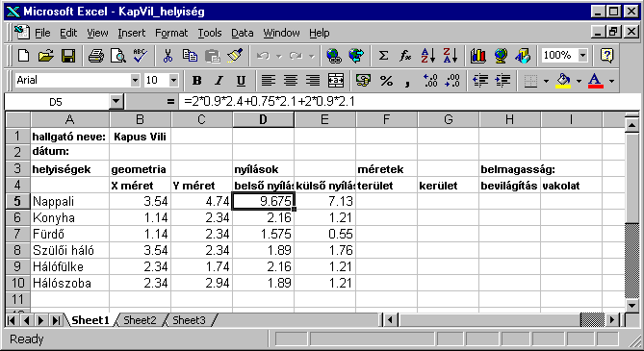Image resolution: width=644 pixels, height=351 pixels.
Task: Apply Percent Style format
Action: tap(386, 80)
